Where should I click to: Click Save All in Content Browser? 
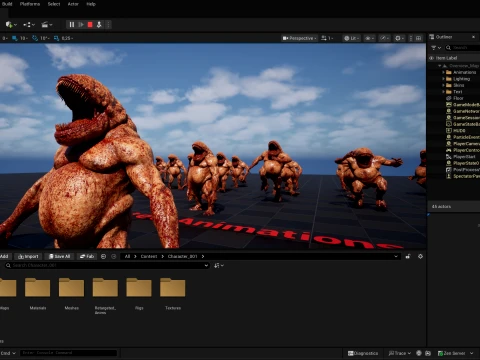(x=60, y=256)
